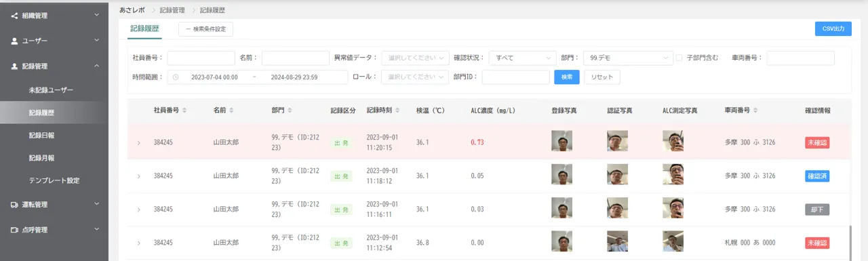The image size is (868, 261).
Task: Open テンプレート設定 in the sidebar
Action: (54, 181)
